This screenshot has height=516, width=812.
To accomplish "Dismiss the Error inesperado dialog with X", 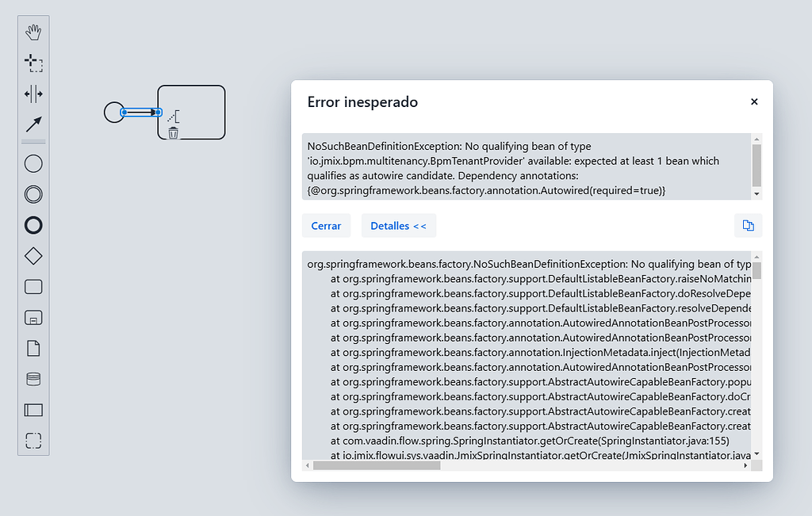I will coord(754,101).
